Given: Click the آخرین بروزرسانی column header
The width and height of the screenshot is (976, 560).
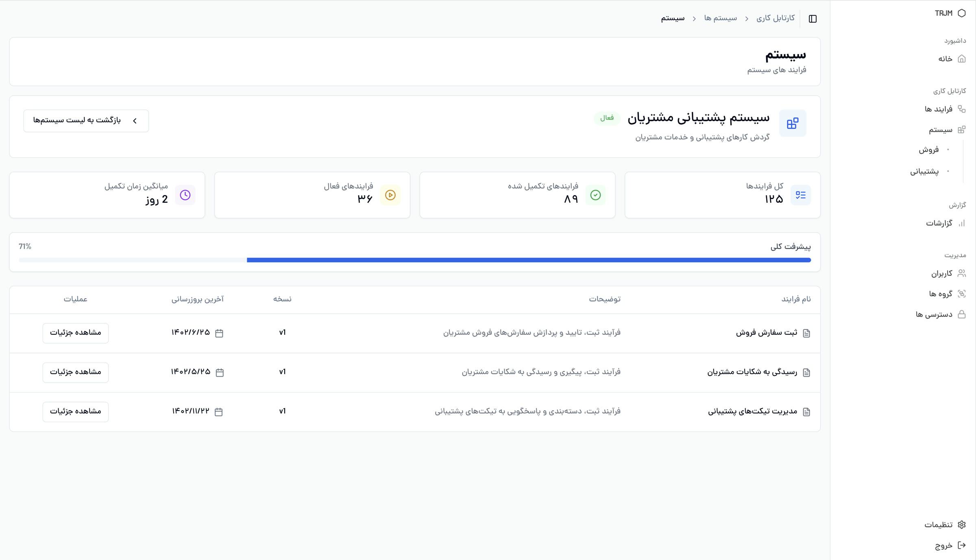Looking at the screenshot, I should coord(198,299).
